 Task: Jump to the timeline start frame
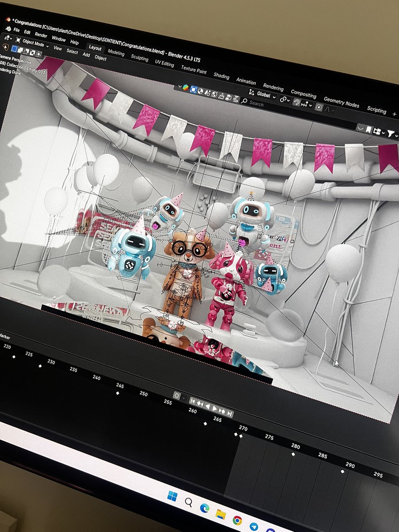[193, 402]
